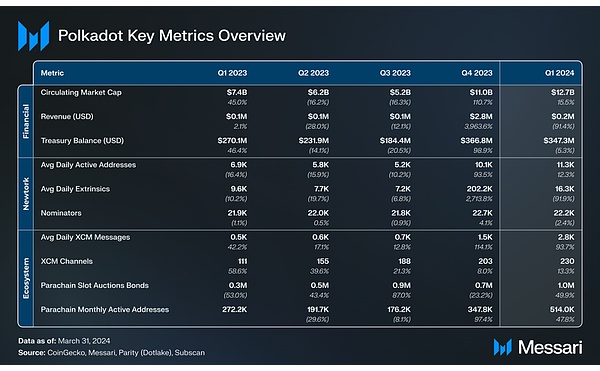Image resolution: width=600 pixels, height=371 pixels.
Task: Select the Ecosystem section side label
Action: pos(26,278)
